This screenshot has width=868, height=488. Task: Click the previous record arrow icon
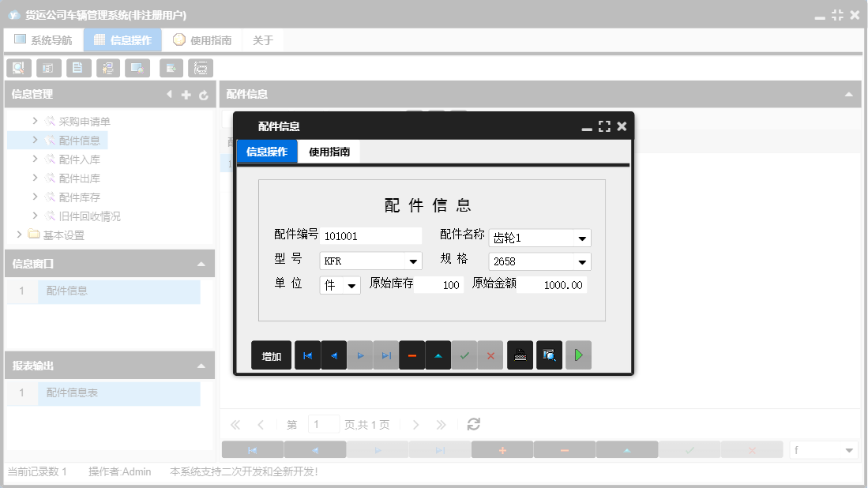coord(333,355)
